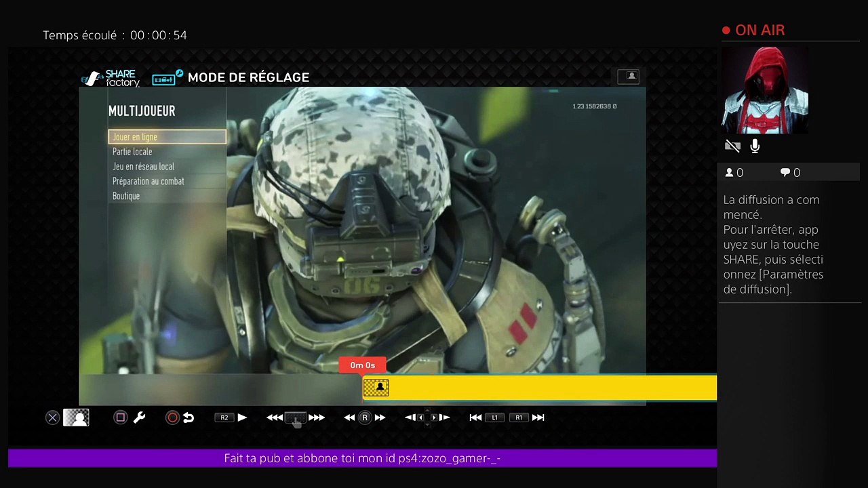The height and width of the screenshot is (488, 868).
Task: Skip to the next clip
Action: (x=538, y=418)
